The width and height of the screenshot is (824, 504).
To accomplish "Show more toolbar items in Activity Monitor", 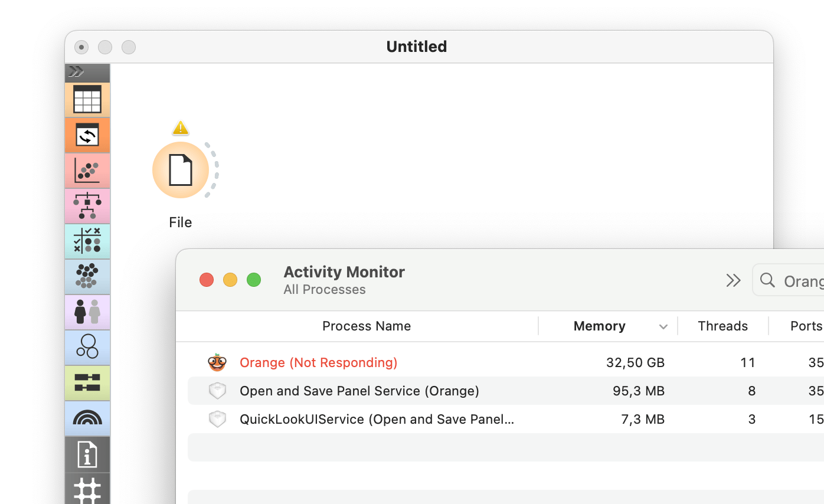I will point(733,280).
